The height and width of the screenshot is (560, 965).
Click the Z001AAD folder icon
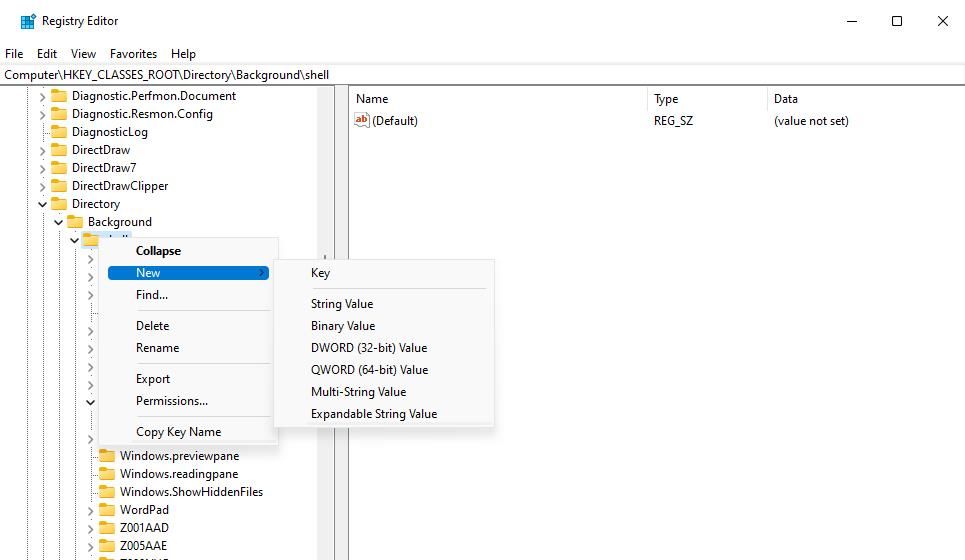(x=107, y=527)
